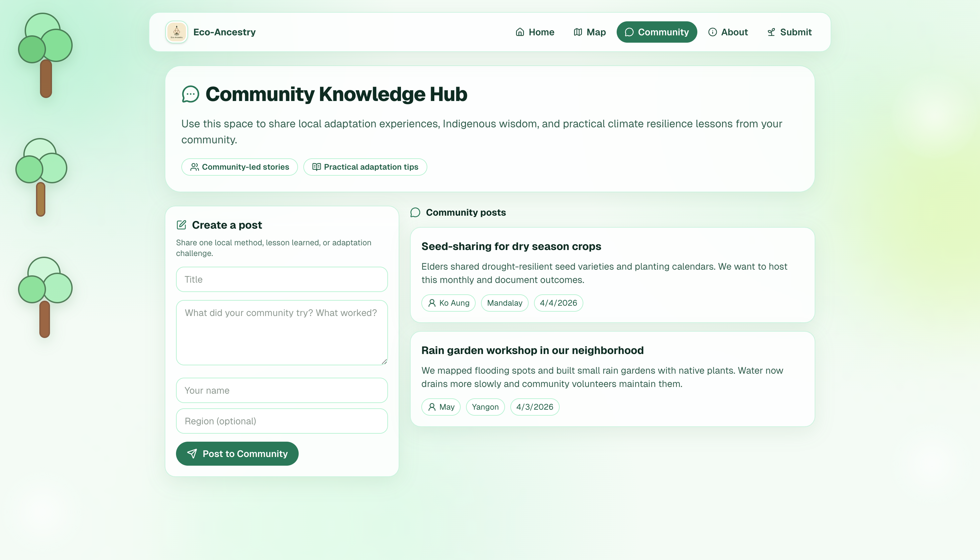Open the Home navigation tab
Image resolution: width=980 pixels, height=560 pixels.
point(535,32)
